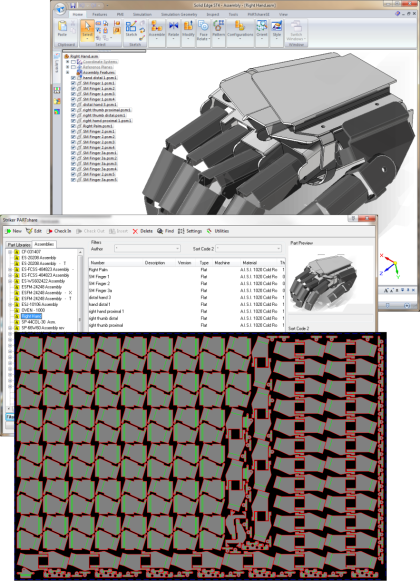This screenshot has width=420, height=581.
Task: Select the Right Palm row in parts list
Action: (x=186, y=270)
